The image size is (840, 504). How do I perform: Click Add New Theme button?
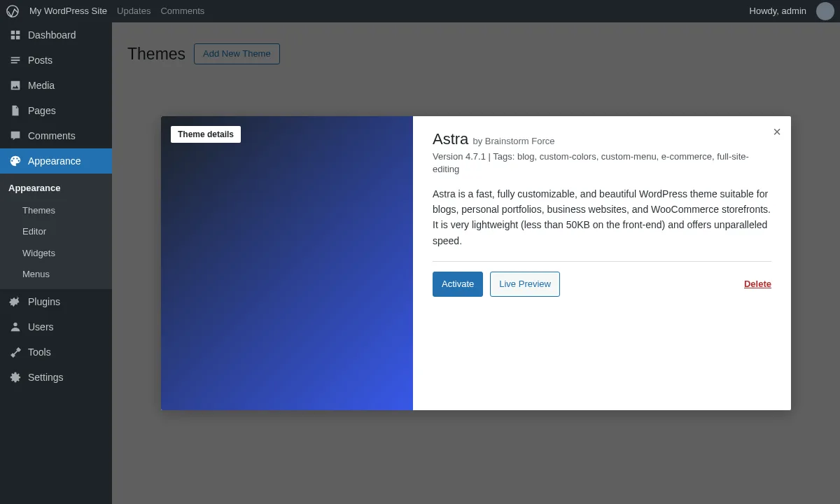pyautogui.click(x=237, y=54)
